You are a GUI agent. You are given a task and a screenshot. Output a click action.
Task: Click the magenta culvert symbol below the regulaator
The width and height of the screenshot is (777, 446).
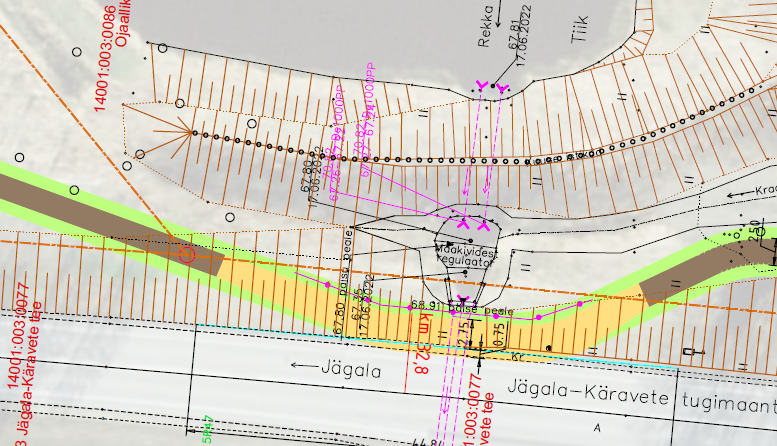[x=464, y=303]
